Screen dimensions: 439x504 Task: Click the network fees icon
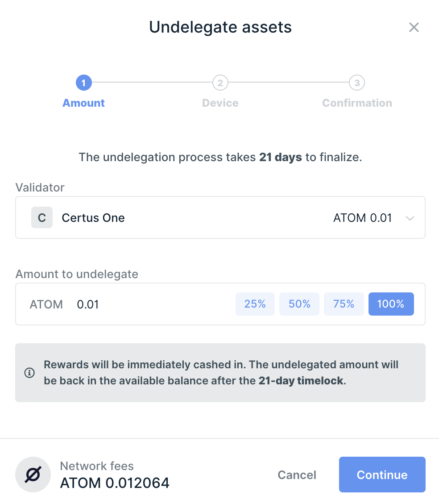click(x=34, y=474)
